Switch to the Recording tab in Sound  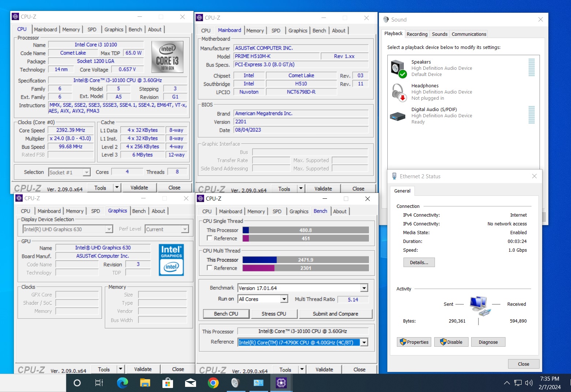(x=417, y=34)
